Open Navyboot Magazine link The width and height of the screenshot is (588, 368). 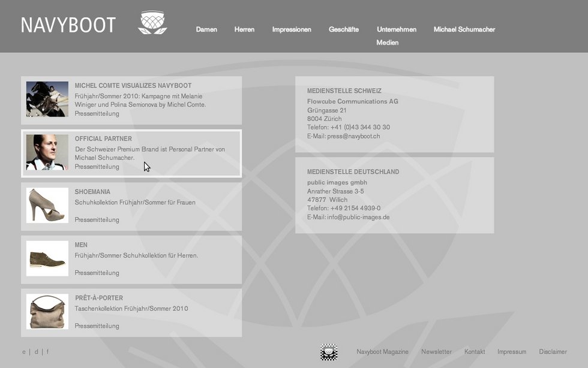coord(383,352)
